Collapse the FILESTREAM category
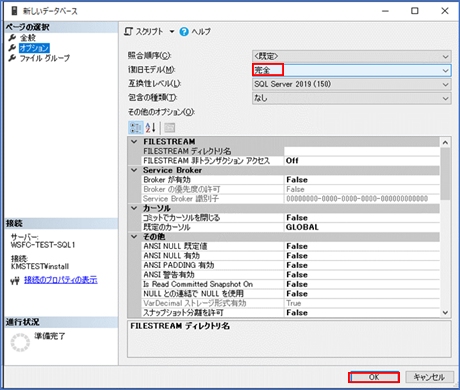 [x=134, y=142]
